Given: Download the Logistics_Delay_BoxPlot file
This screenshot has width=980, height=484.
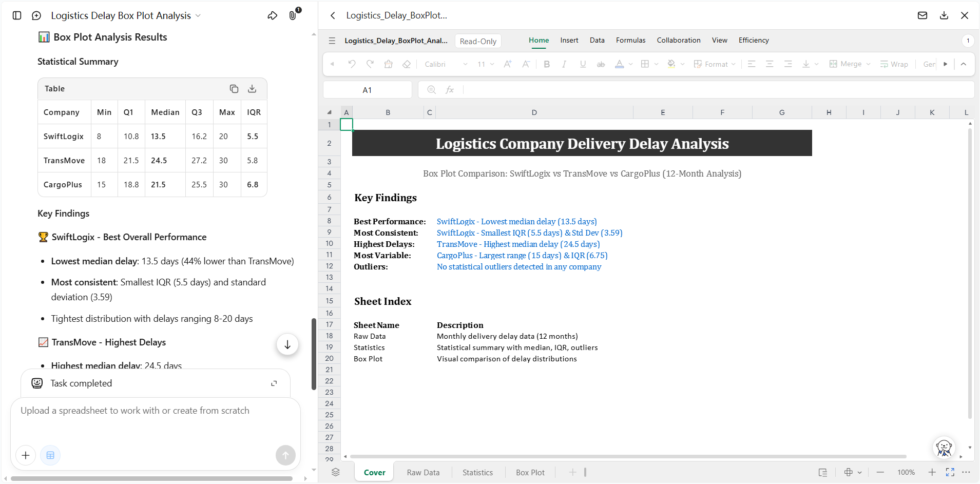Looking at the screenshot, I should point(944,15).
